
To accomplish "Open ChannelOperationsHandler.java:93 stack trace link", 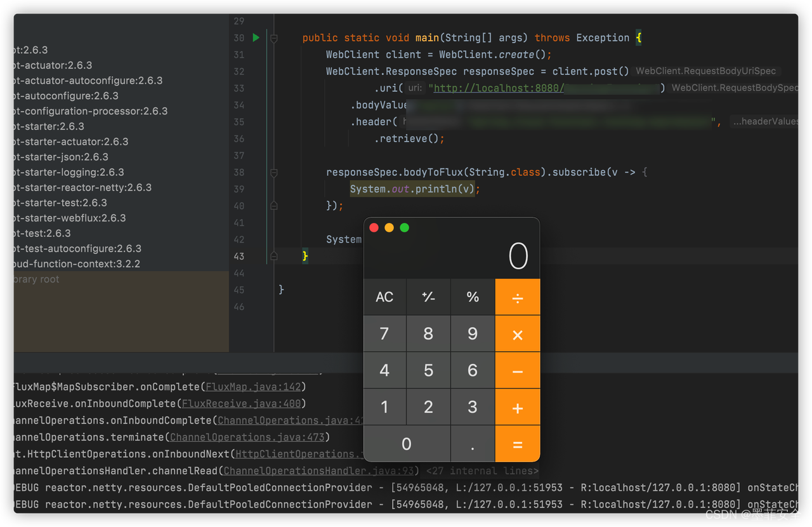I will tap(320, 470).
